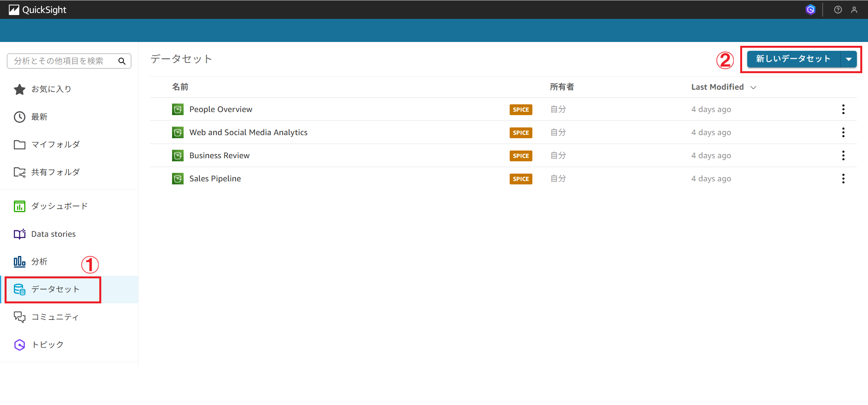This screenshot has height=405, width=868.
Task: Open more options for Sales Pipeline
Action: pyautogui.click(x=843, y=179)
